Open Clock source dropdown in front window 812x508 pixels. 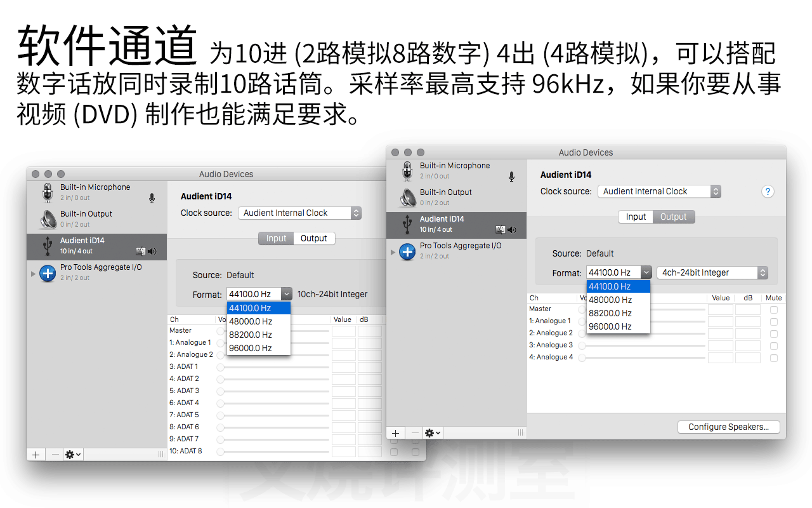(x=659, y=192)
